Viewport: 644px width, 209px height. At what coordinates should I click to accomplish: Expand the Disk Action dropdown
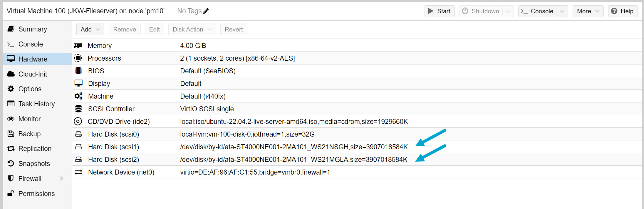tap(192, 29)
